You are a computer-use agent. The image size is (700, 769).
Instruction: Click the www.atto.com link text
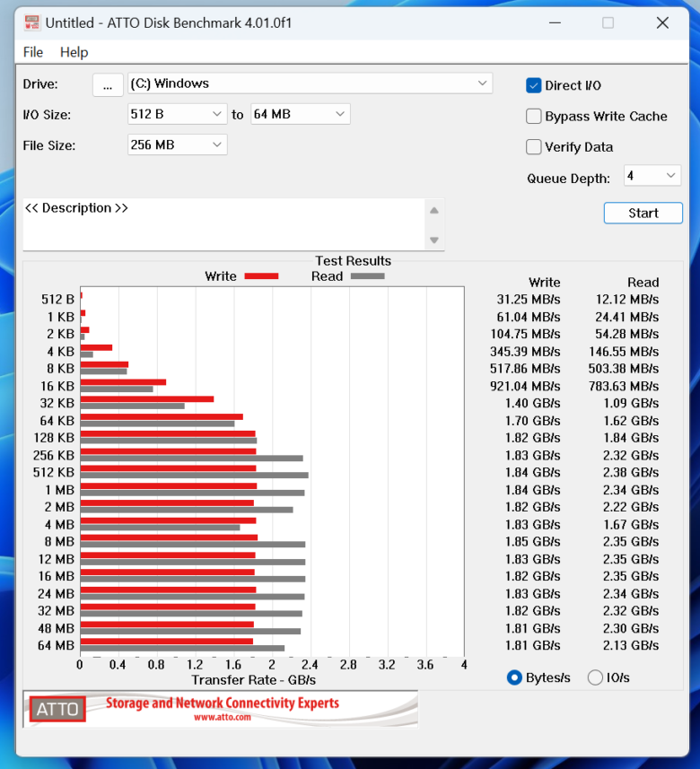tap(223, 717)
